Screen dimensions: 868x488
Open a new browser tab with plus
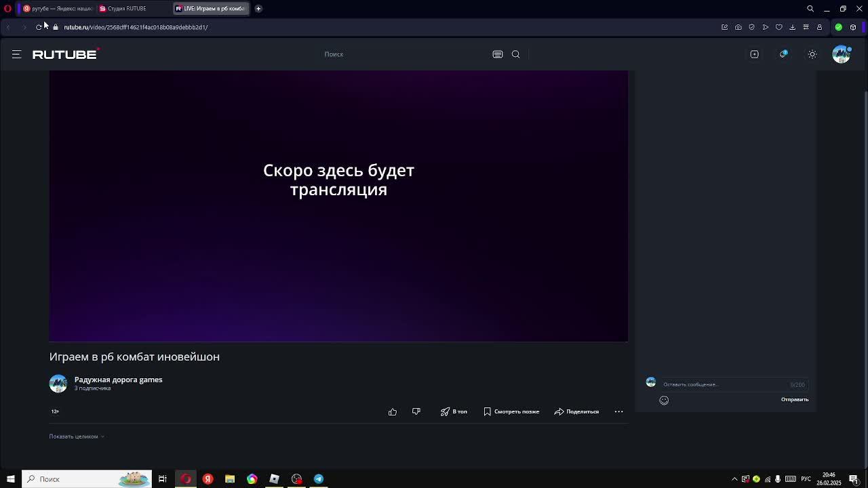[x=258, y=8]
